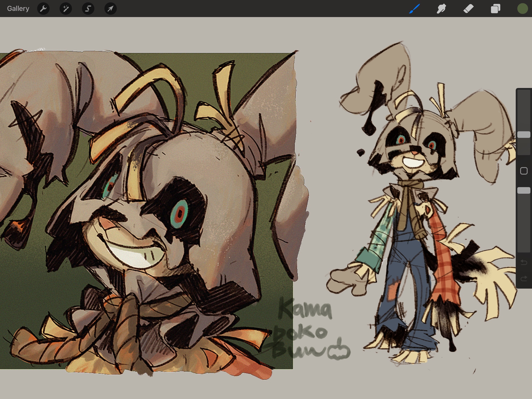Open the Adjustments magic wand menu

pyautogui.click(x=66, y=9)
